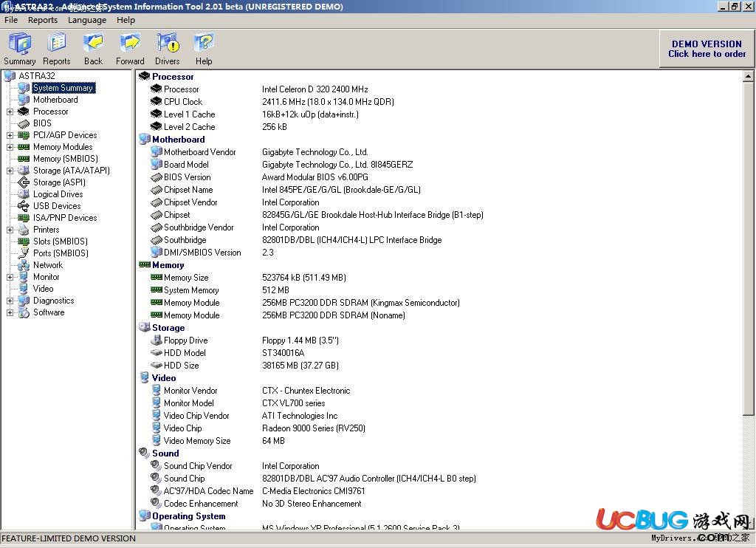The height and width of the screenshot is (548, 756).
Task: Expand the Printers tree node
Action: click(x=10, y=230)
